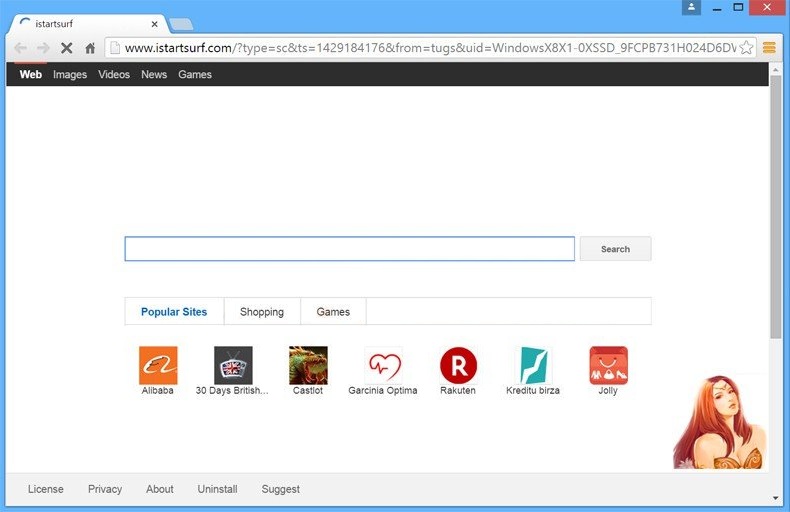Open a new tab button
790x512 pixels.
point(181,24)
